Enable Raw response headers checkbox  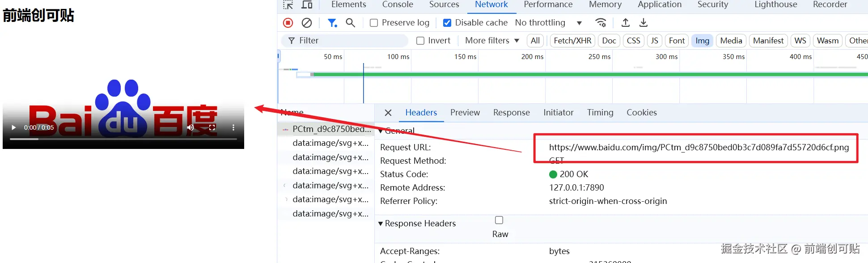(499, 220)
